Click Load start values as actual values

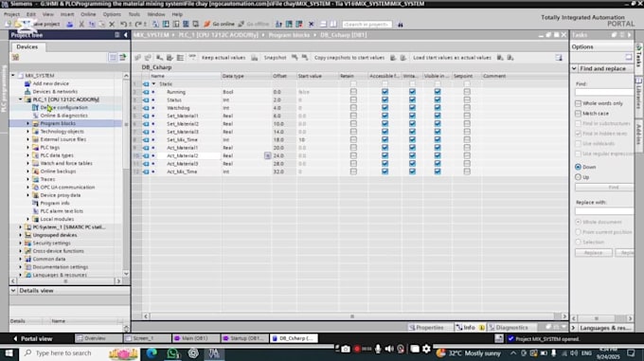[x=452, y=58]
